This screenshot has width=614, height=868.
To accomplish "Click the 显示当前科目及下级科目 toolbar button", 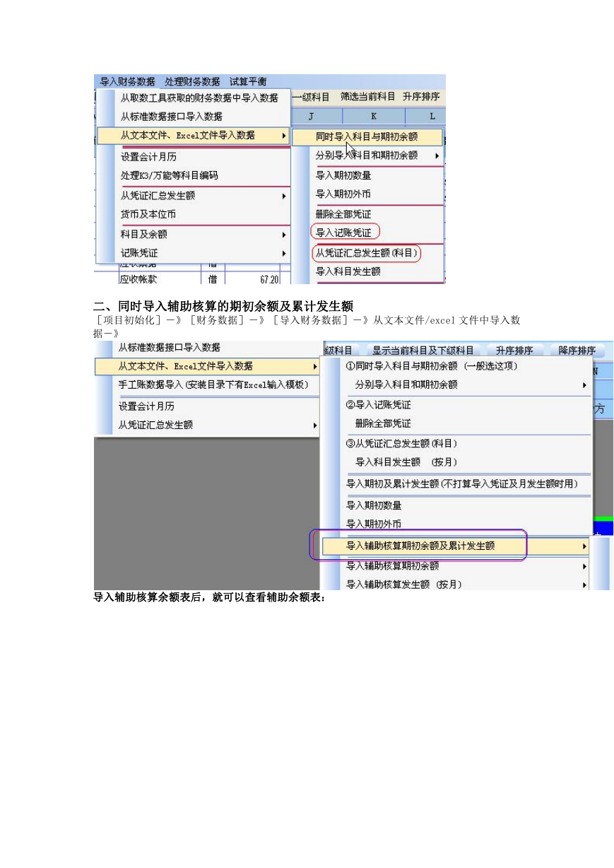I will (x=424, y=350).
